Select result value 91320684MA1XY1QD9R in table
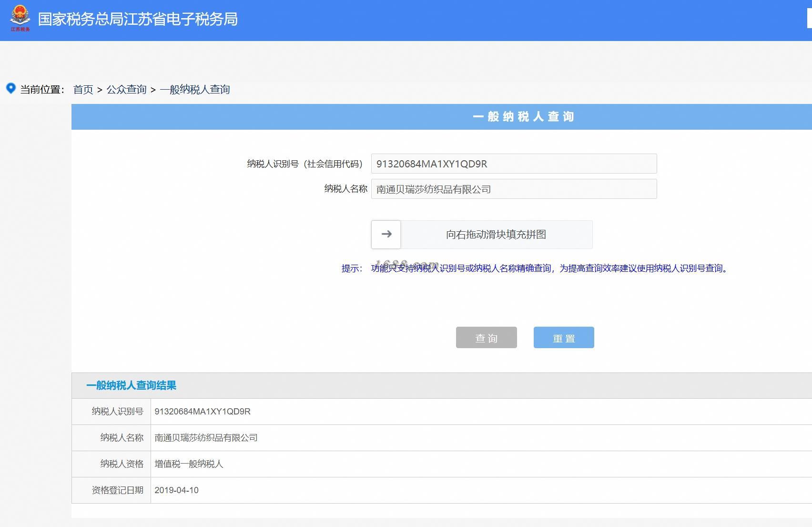 point(203,412)
